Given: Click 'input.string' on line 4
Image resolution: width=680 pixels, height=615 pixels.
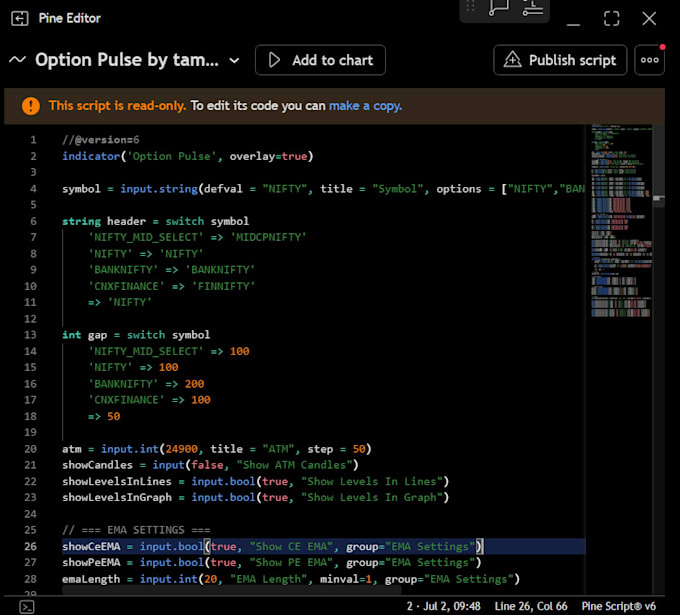Looking at the screenshot, I should 159,189.
